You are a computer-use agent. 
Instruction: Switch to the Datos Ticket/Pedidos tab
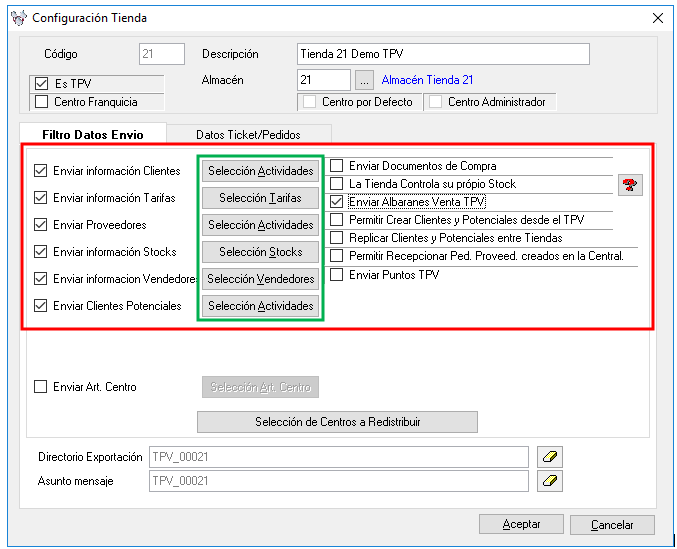pos(248,134)
